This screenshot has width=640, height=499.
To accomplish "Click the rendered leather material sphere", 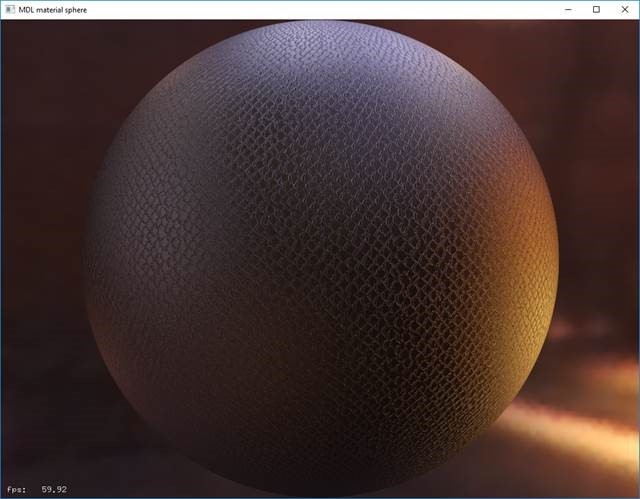I will point(321,257).
